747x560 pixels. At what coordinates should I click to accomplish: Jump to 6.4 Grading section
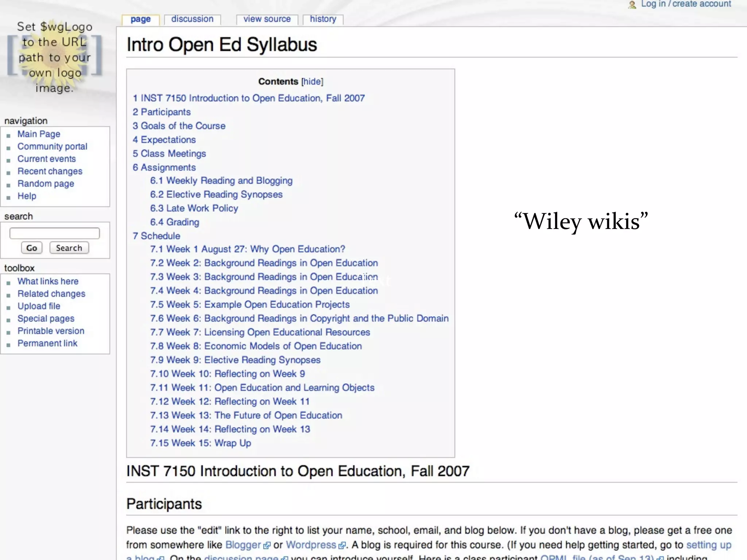(175, 222)
